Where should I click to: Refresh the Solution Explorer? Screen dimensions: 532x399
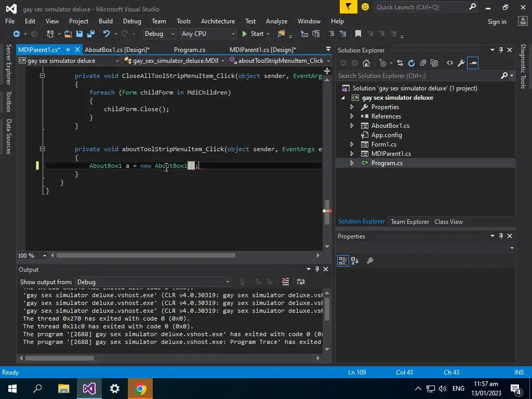[x=411, y=63]
